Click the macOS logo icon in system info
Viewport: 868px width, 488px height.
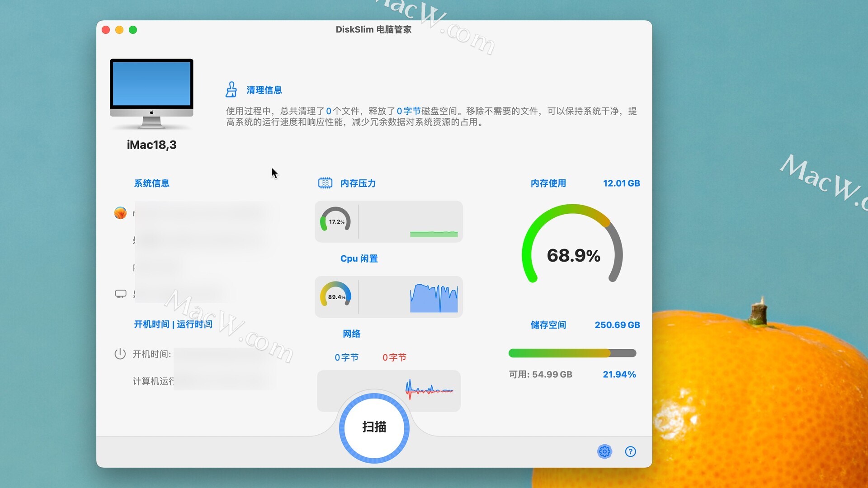pos(120,213)
